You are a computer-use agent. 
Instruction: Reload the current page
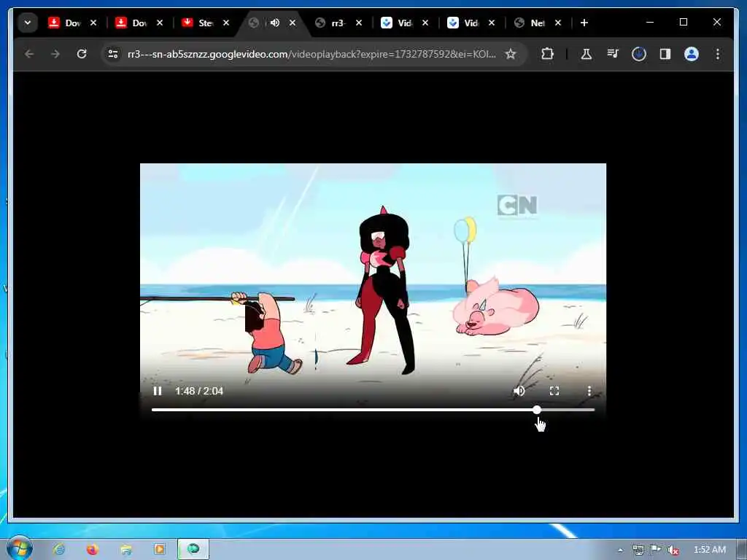coord(82,54)
